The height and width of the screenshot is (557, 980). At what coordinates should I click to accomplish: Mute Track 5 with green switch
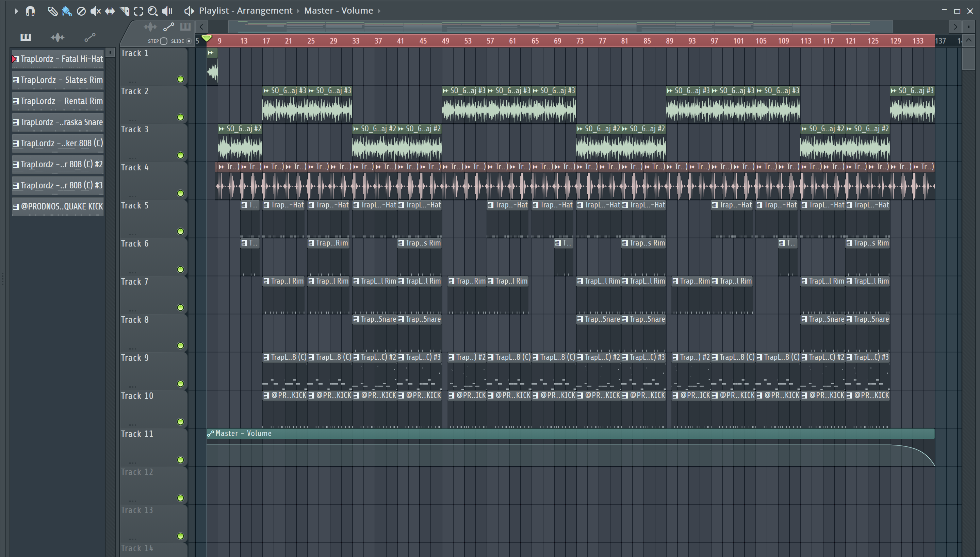pos(180,232)
